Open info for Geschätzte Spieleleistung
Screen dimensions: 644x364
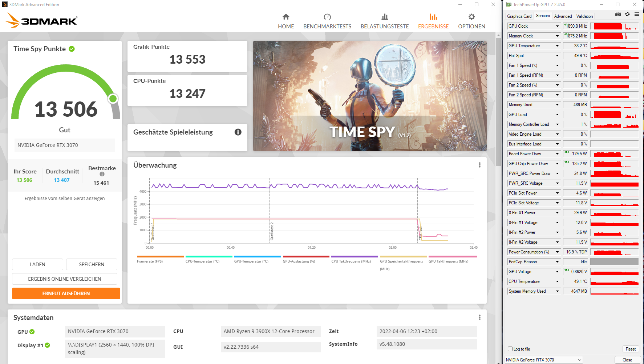coord(238,132)
